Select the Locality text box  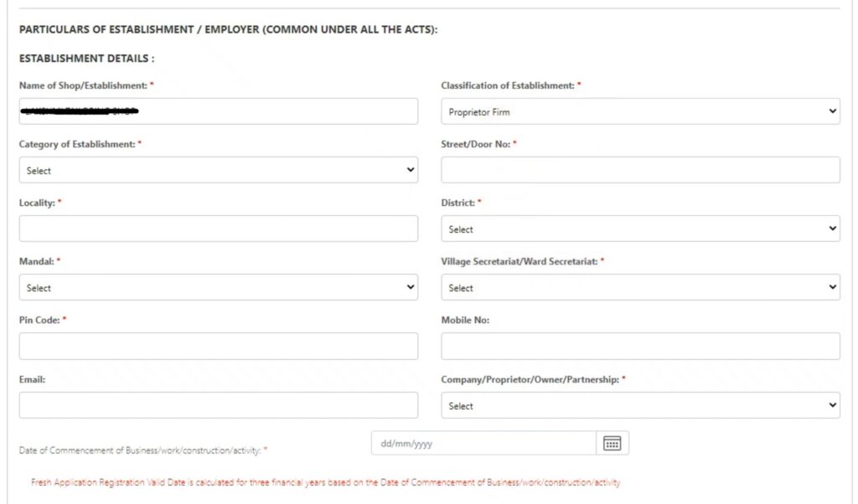pos(219,228)
